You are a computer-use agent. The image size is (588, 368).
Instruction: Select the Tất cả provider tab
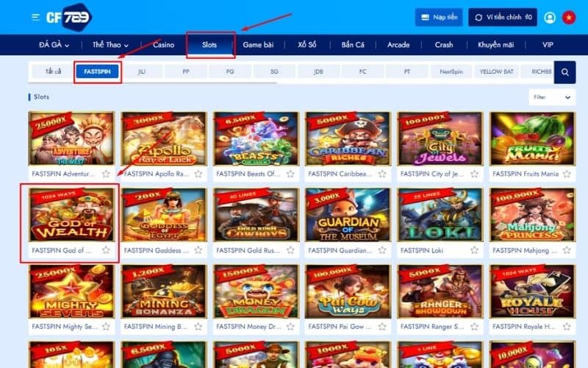pos(53,71)
